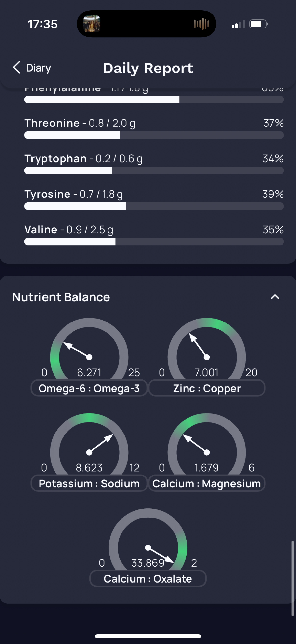Open the Zinc : Copper label
The image size is (296, 644).
207,388
